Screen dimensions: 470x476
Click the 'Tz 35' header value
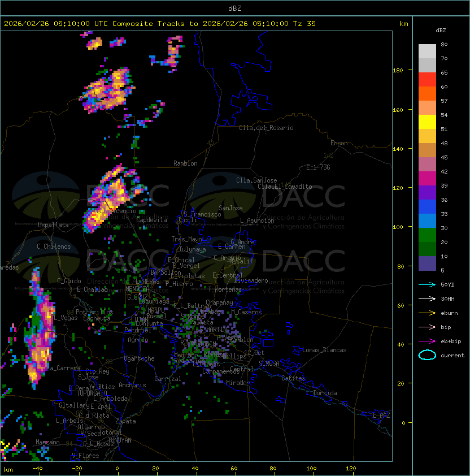click(304, 24)
